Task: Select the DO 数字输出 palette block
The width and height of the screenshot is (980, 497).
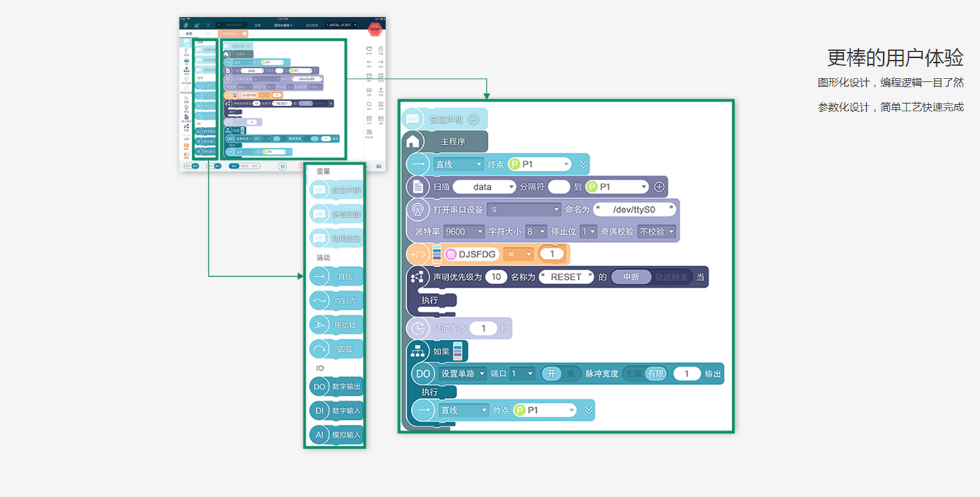Action: pos(336,386)
